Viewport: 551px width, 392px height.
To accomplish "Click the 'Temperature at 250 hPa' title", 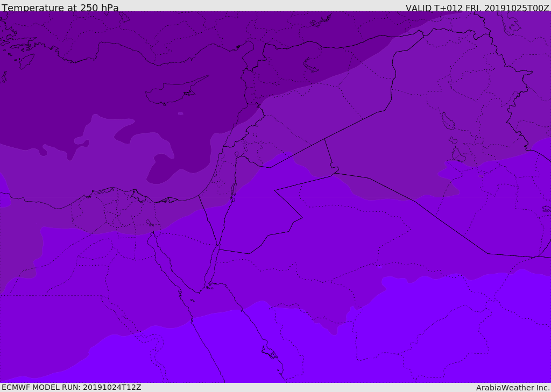I will [60, 8].
